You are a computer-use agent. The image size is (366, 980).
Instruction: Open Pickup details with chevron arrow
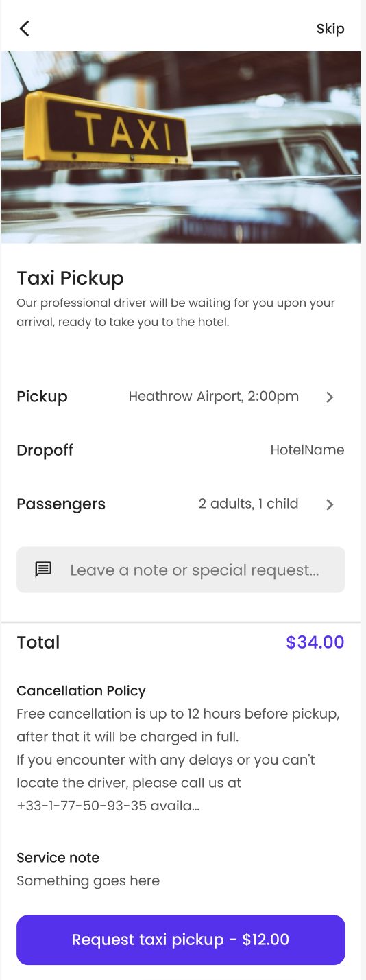click(330, 397)
